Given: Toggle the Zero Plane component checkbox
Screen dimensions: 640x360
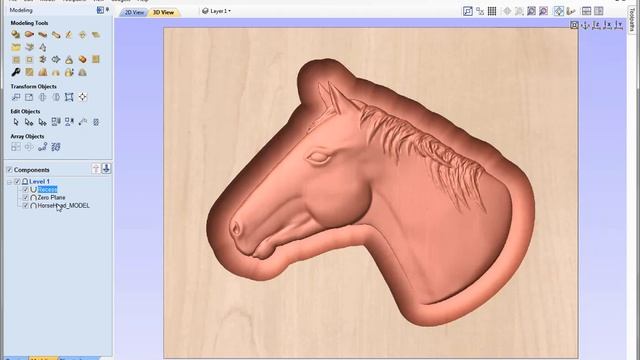Looking at the screenshot, I should tap(26, 198).
